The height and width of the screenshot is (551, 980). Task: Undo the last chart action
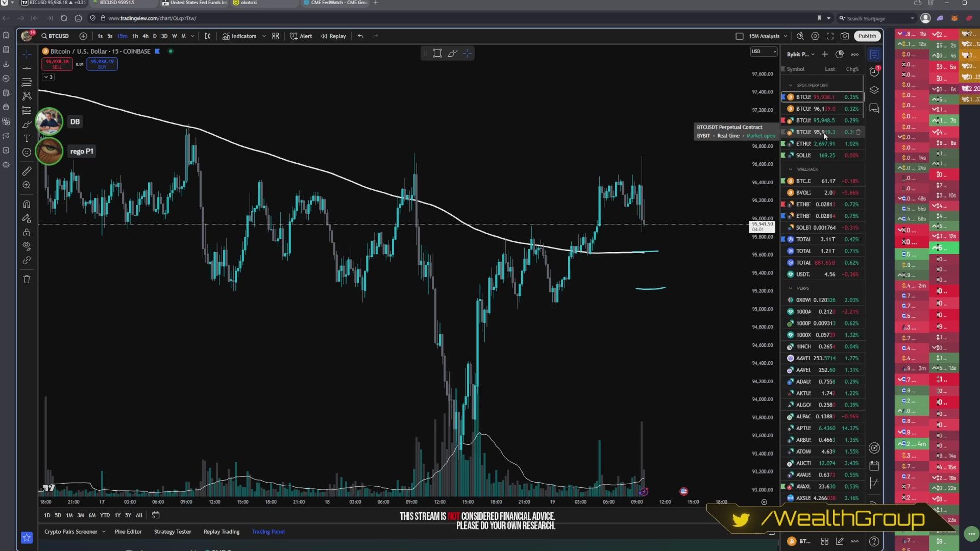click(361, 36)
